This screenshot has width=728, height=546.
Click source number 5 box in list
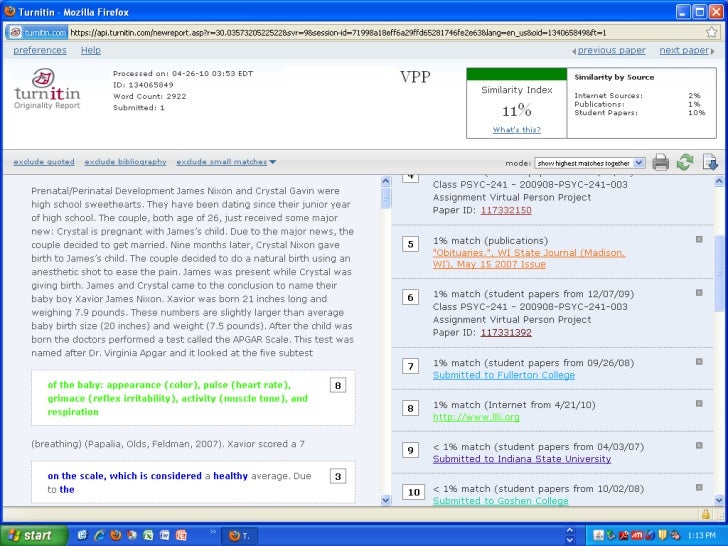(410, 244)
